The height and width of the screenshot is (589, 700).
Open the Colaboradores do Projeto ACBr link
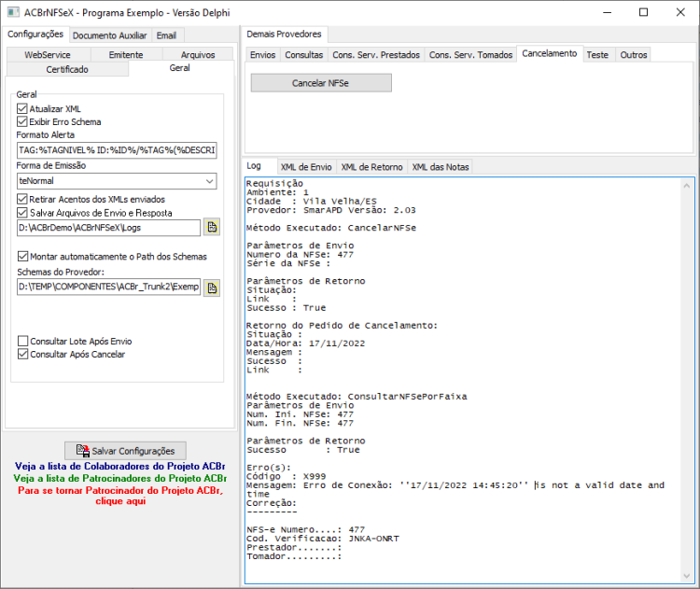pyautogui.click(x=120, y=466)
